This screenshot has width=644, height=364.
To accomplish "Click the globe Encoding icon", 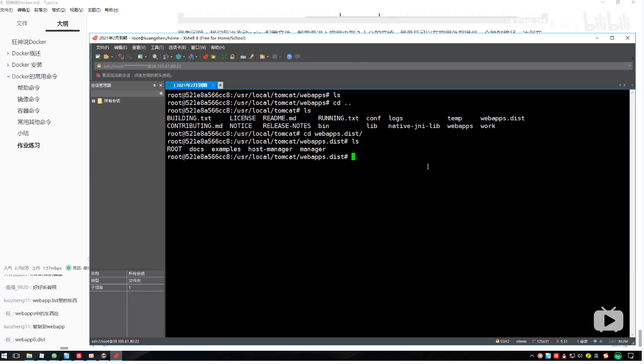I will tap(178, 57).
